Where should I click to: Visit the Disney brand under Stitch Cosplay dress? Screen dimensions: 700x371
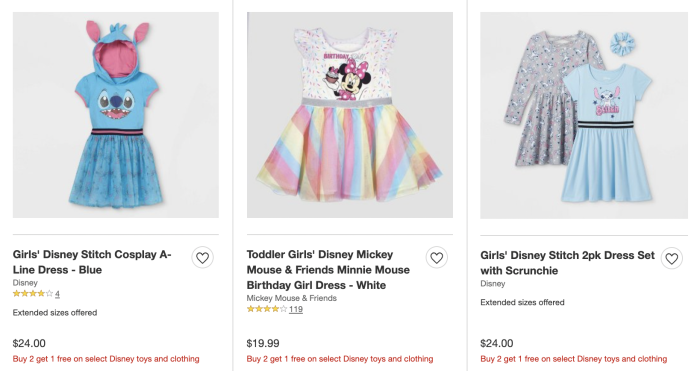pyautogui.click(x=25, y=283)
